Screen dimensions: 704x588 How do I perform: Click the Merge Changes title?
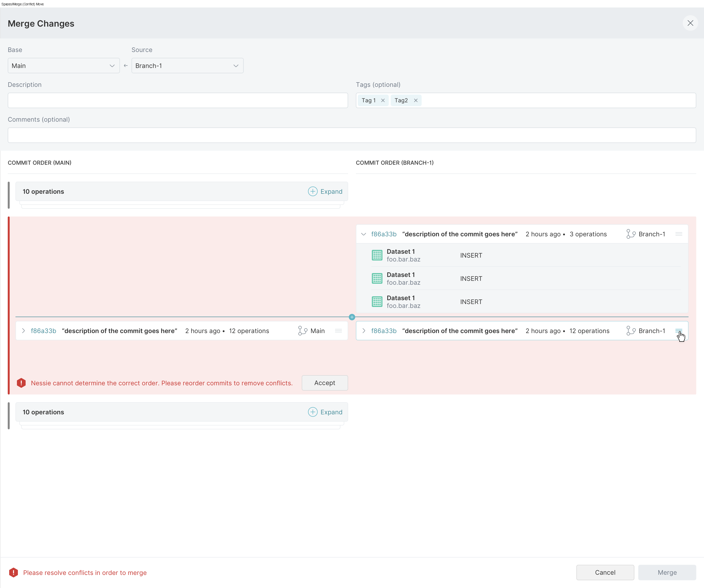41,23
